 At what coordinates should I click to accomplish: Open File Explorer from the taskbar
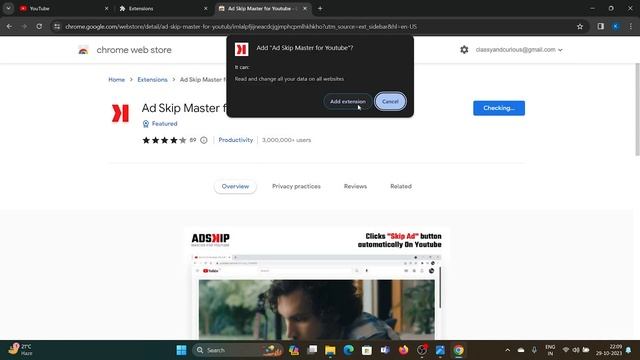pos(330,350)
